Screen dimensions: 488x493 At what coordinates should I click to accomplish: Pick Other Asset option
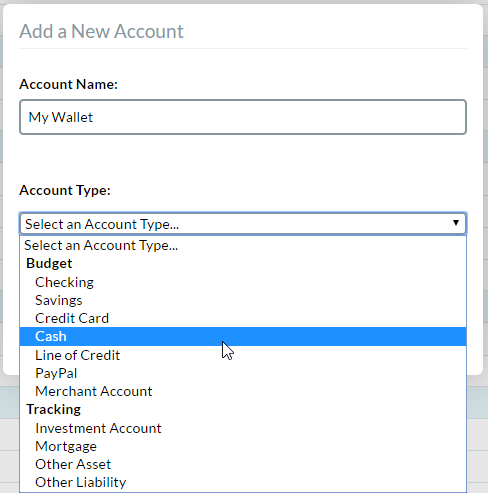243,464
